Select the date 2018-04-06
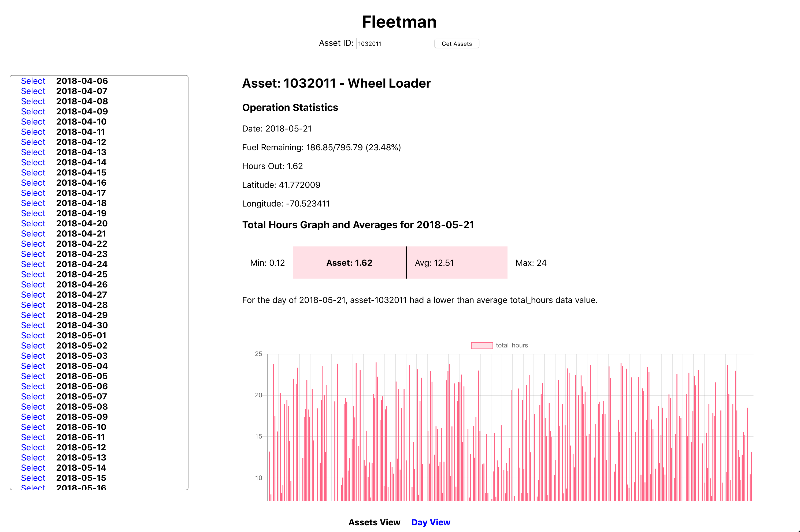The height and width of the screenshot is (532, 800). click(33, 81)
